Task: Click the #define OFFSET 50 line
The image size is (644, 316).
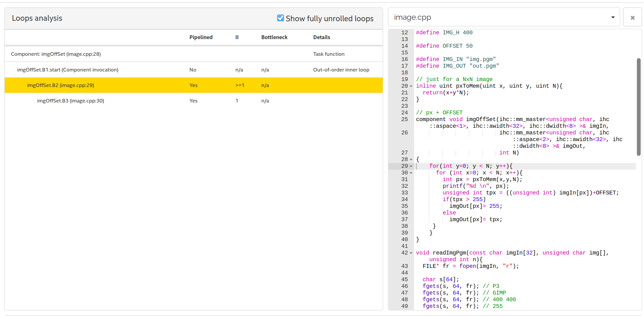Action: (444, 46)
